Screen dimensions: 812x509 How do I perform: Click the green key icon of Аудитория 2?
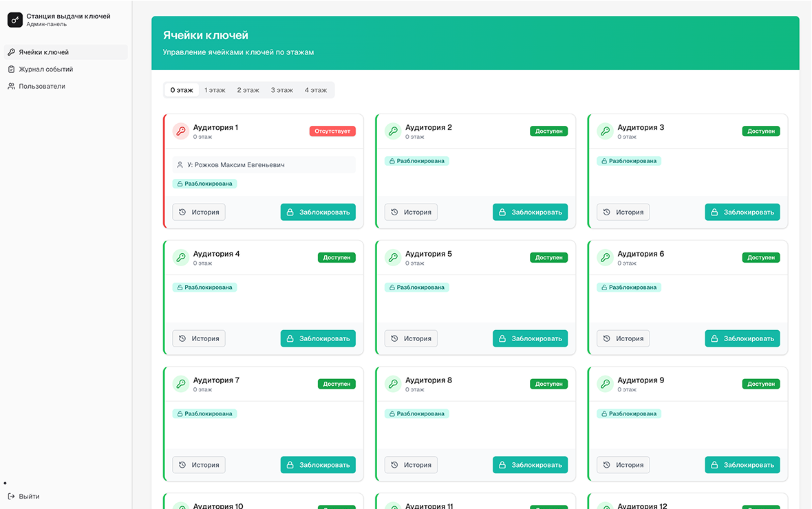tap(393, 131)
